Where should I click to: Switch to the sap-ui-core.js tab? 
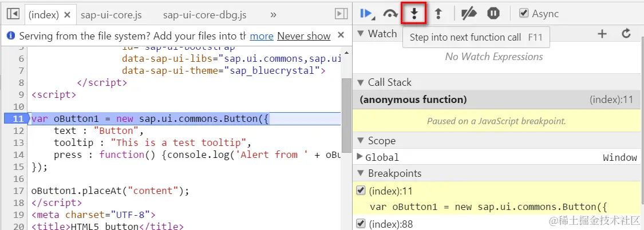pyautogui.click(x=111, y=15)
